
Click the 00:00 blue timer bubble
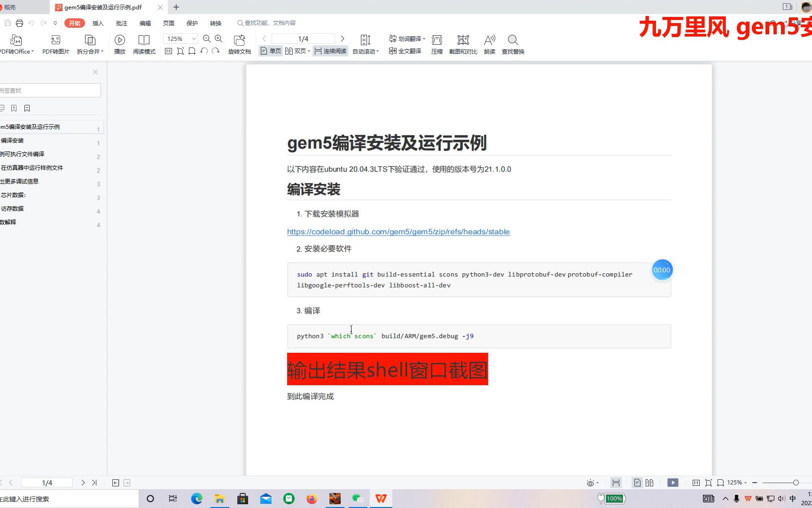[662, 270]
